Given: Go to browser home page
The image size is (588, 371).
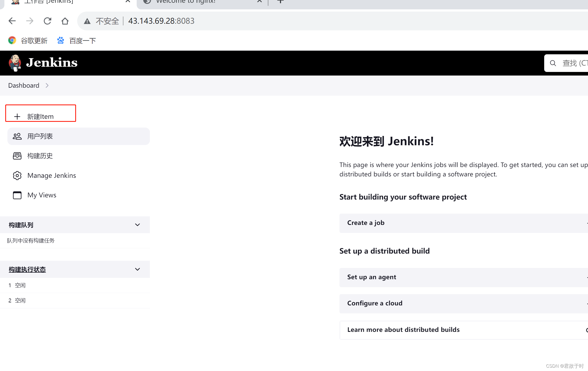Looking at the screenshot, I should 65,21.
